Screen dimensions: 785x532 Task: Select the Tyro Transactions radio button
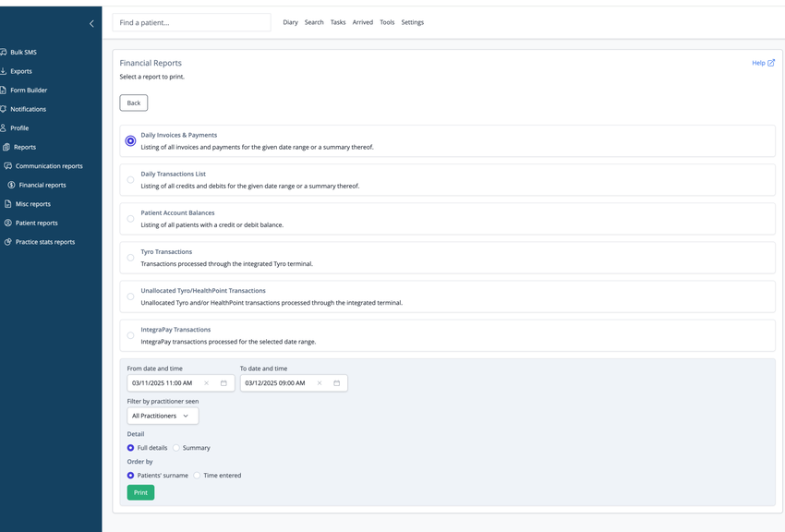(130, 258)
